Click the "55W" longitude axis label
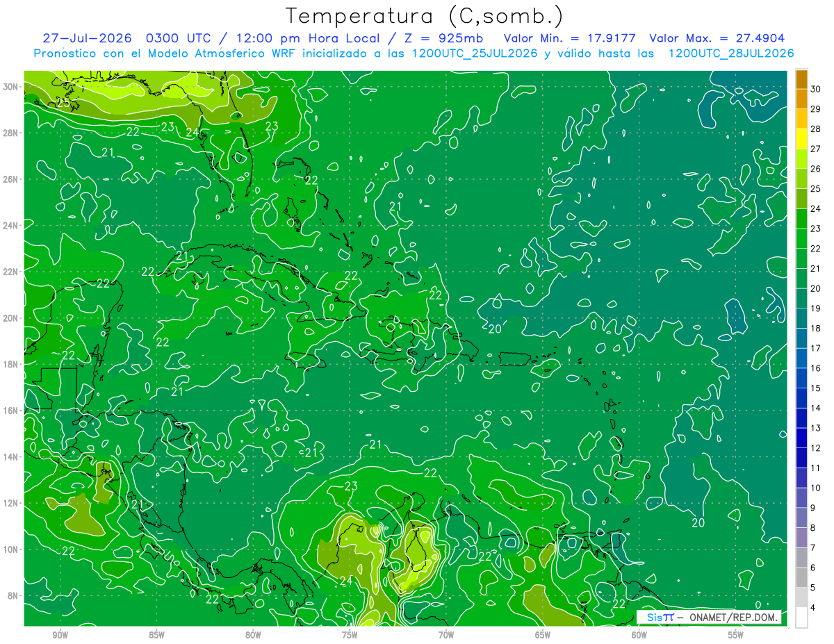Screen dimensions: 834x644 736,635
